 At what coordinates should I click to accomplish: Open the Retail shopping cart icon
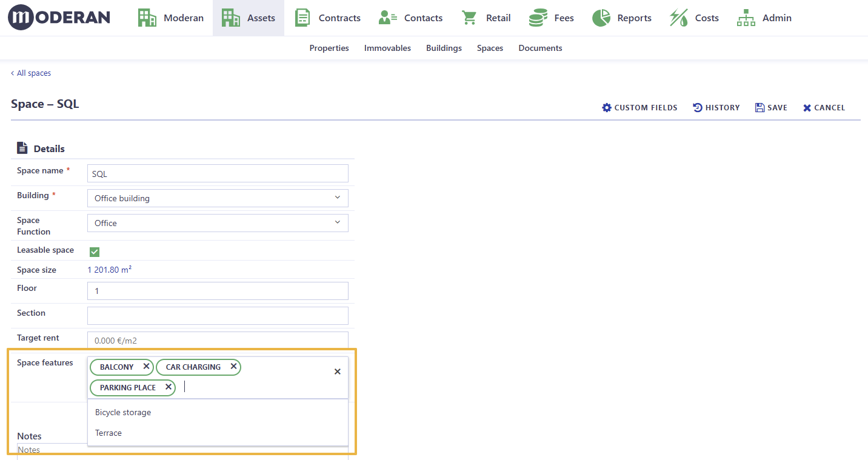[469, 18]
